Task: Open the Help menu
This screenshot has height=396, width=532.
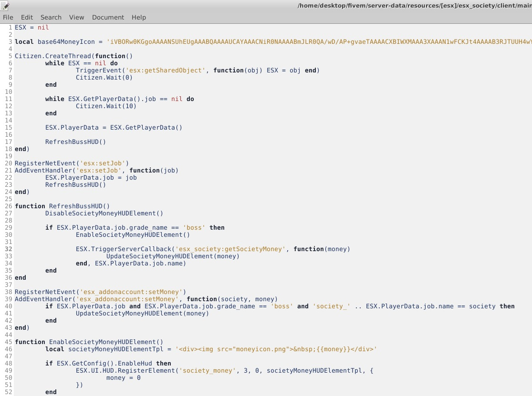Action: point(138,17)
